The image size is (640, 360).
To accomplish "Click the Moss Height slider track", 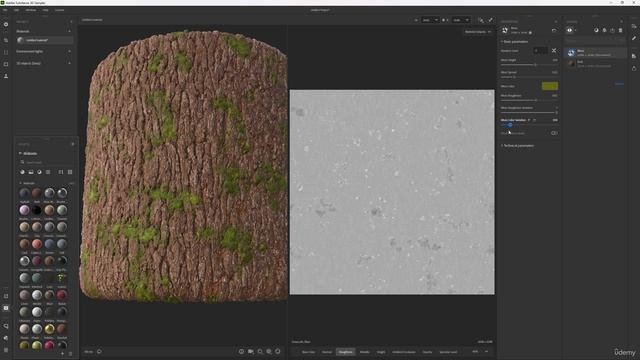I will (529, 64).
